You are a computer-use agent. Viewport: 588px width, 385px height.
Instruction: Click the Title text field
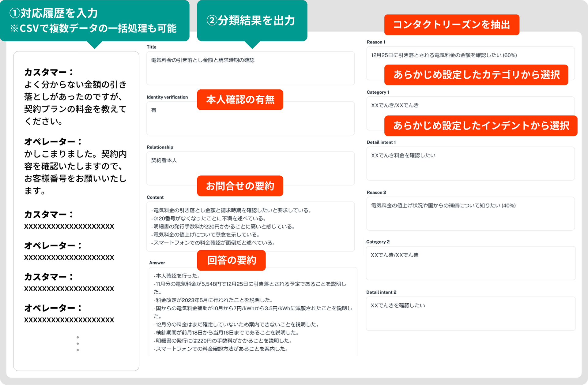point(250,68)
